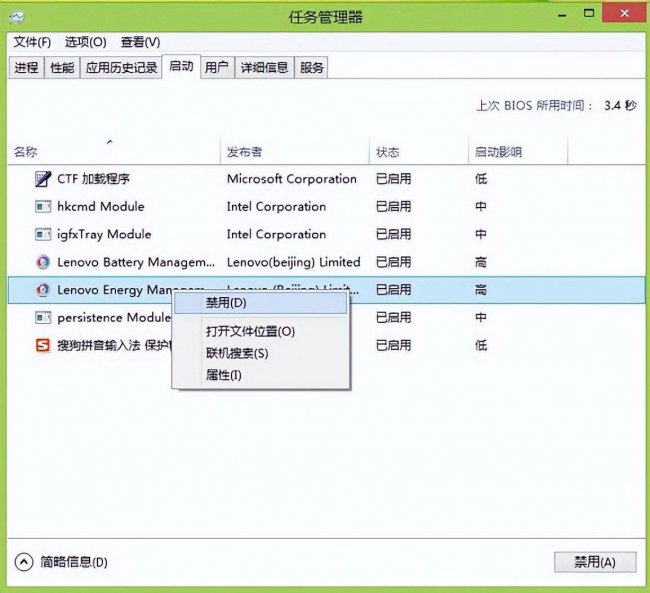Switch to the 服务 tab
This screenshot has height=593, width=650.
tap(311, 67)
